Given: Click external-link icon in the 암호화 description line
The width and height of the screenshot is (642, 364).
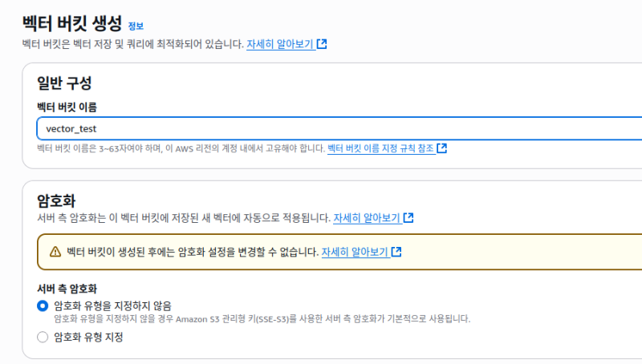Looking at the screenshot, I should (408, 217).
